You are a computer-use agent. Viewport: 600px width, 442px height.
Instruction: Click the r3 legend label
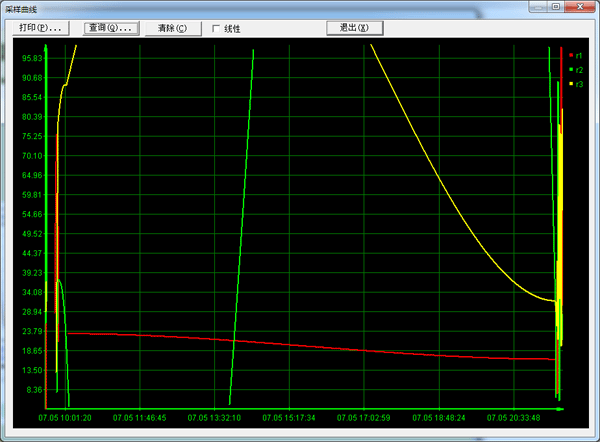coord(579,84)
